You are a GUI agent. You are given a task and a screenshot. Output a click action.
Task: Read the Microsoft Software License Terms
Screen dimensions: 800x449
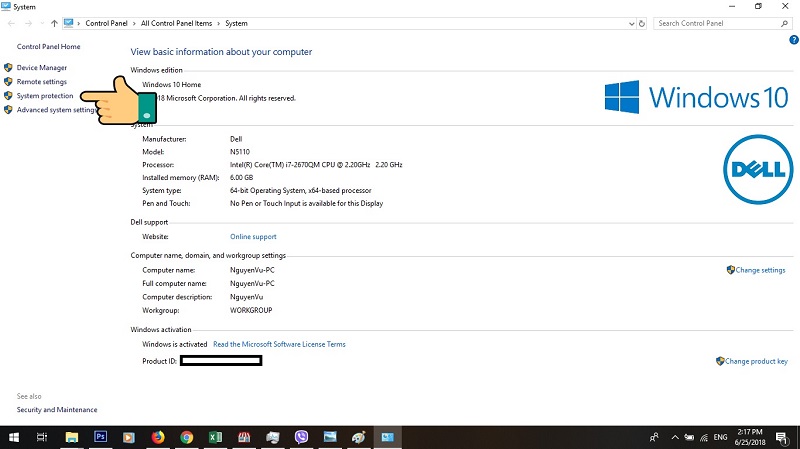pos(279,344)
